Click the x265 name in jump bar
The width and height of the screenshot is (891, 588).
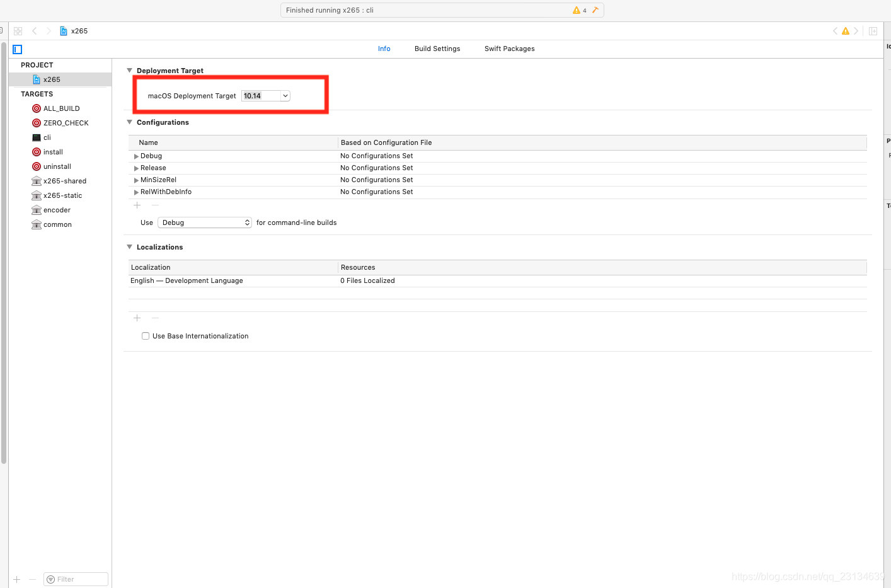tap(79, 31)
